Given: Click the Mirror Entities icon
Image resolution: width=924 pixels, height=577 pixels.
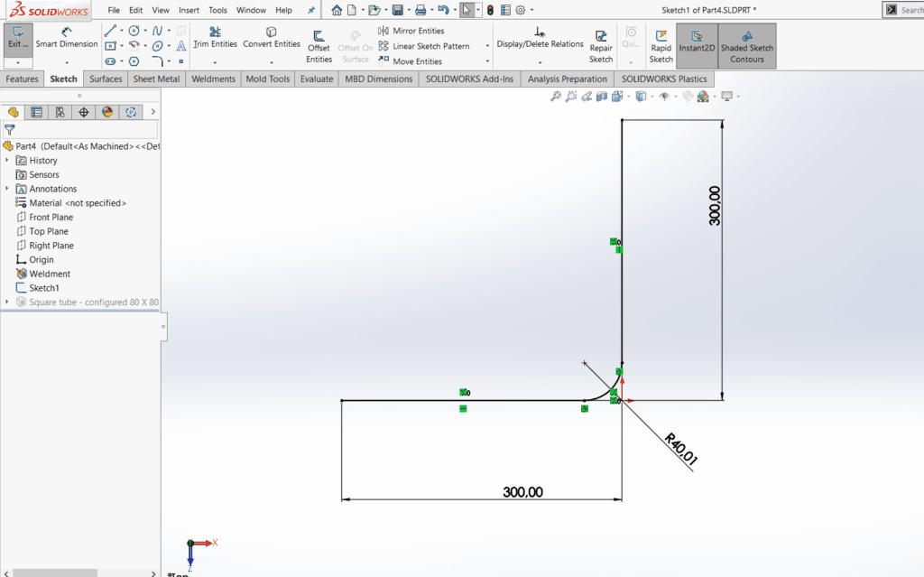Looking at the screenshot, I should (x=383, y=31).
